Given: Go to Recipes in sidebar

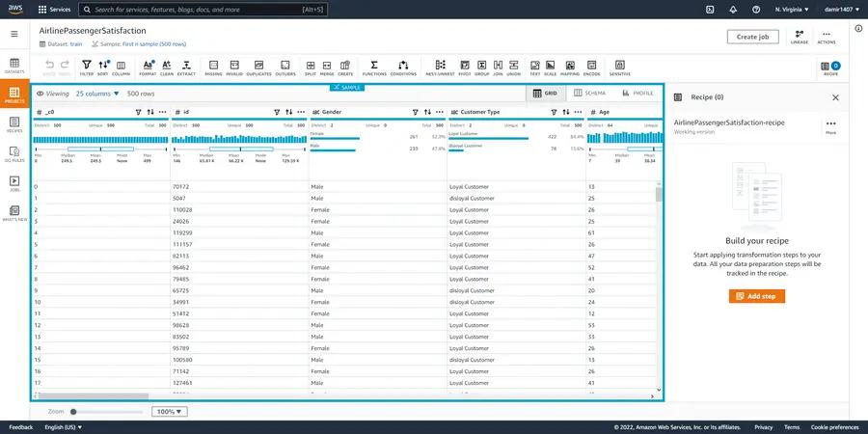Looking at the screenshot, I should click(14, 125).
